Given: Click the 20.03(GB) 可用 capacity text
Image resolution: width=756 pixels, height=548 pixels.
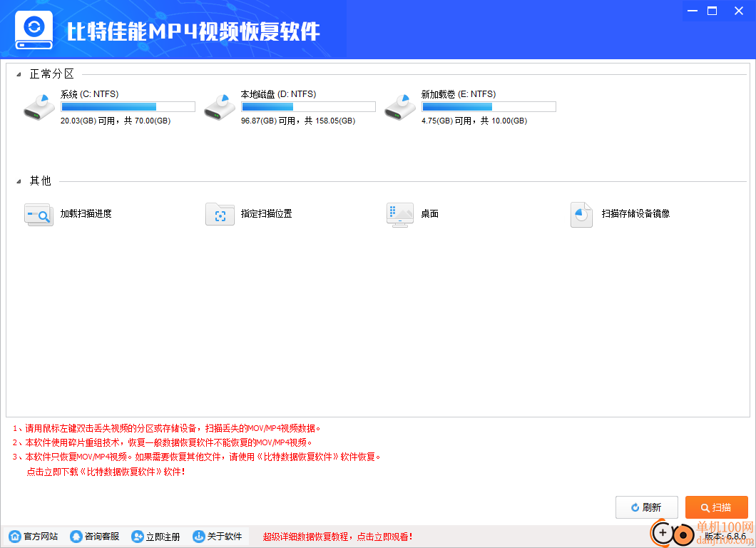Looking at the screenshot, I should click(116, 121).
